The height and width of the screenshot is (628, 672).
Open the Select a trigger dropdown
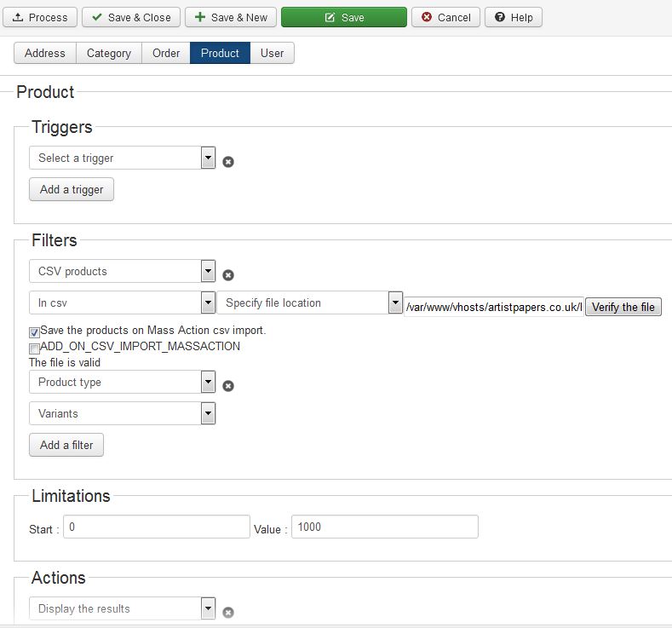(122, 158)
